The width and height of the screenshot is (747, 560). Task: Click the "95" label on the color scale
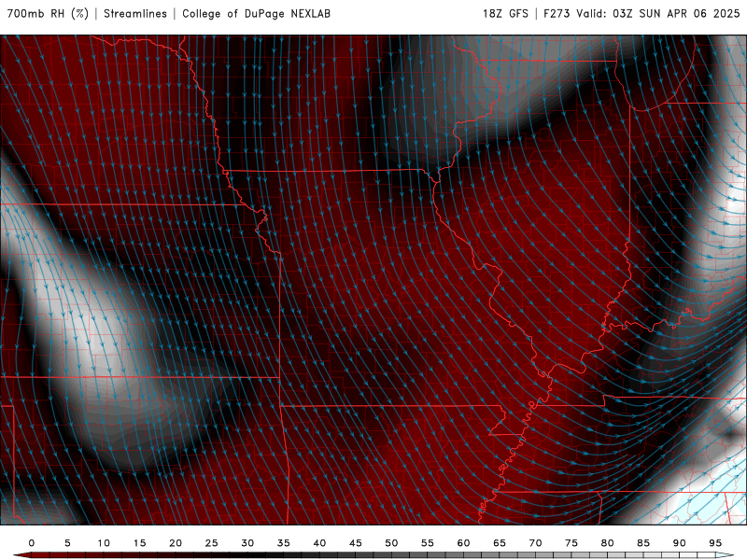(x=715, y=543)
